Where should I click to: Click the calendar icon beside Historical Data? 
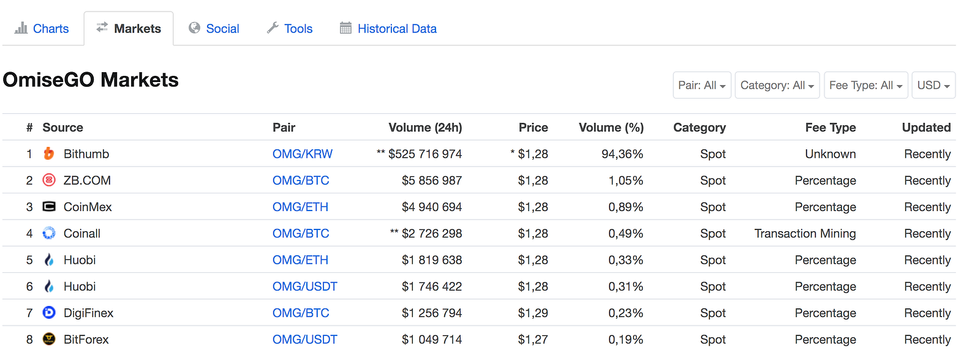pyautogui.click(x=345, y=28)
